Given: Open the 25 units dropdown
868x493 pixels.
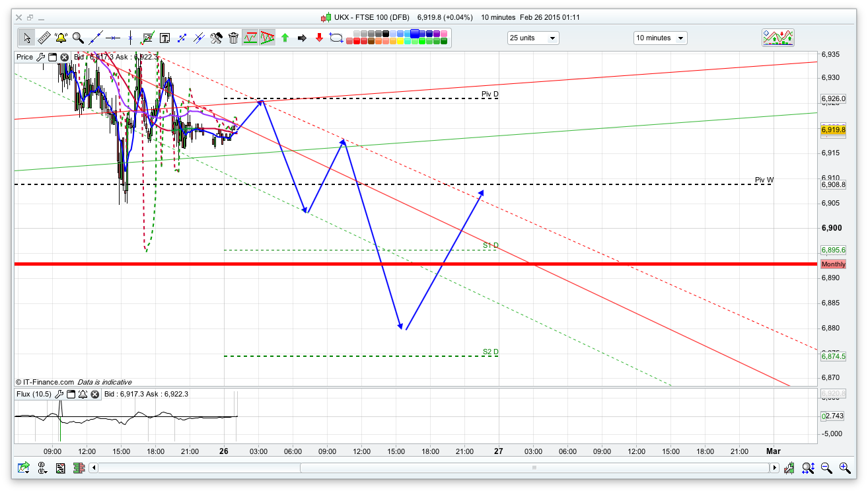Looking at the screenshot, I should click(x=533, y=38).
